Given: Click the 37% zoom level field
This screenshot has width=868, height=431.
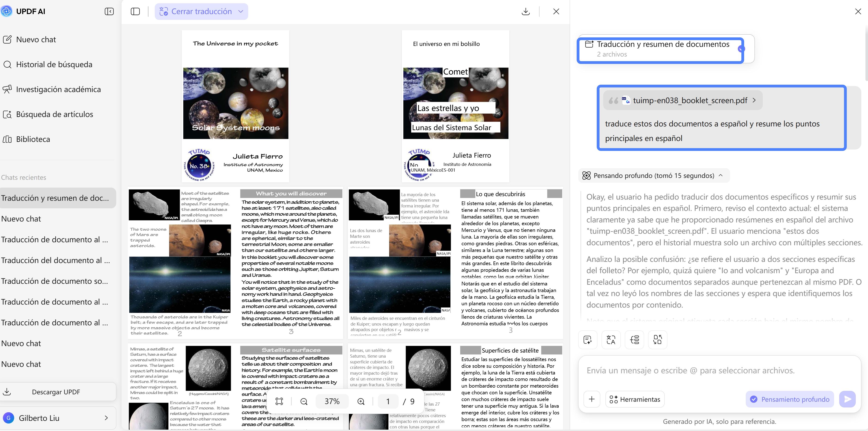Looking at the screenshot, I should (332, 401).
